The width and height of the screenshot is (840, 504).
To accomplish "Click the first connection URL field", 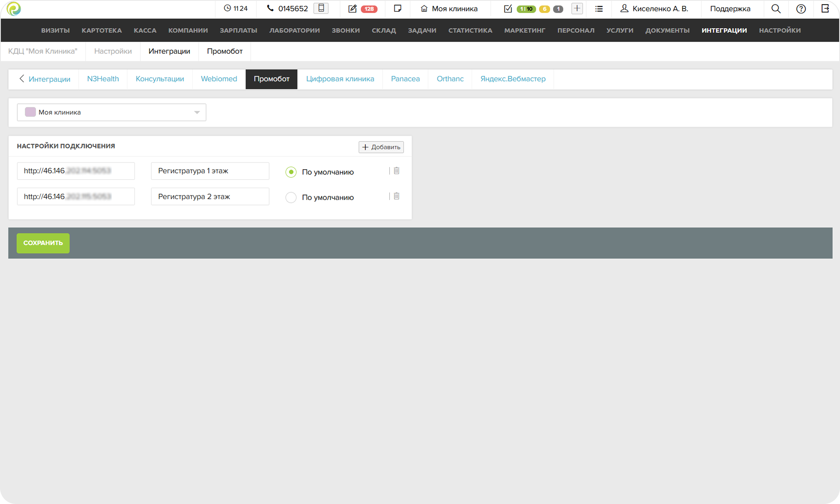I will click(x=76, y=171).
